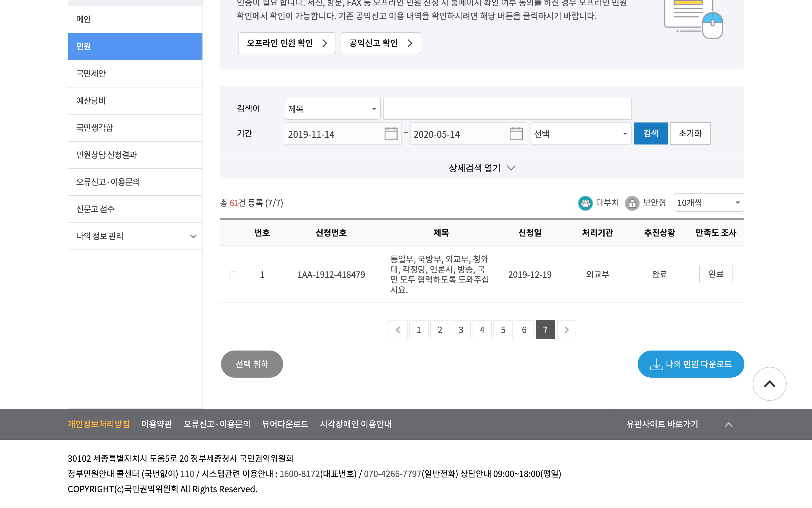The height and width of the screenshot is (508, 812).
Task: Click the search keyword input field
Action: (507, 109)
